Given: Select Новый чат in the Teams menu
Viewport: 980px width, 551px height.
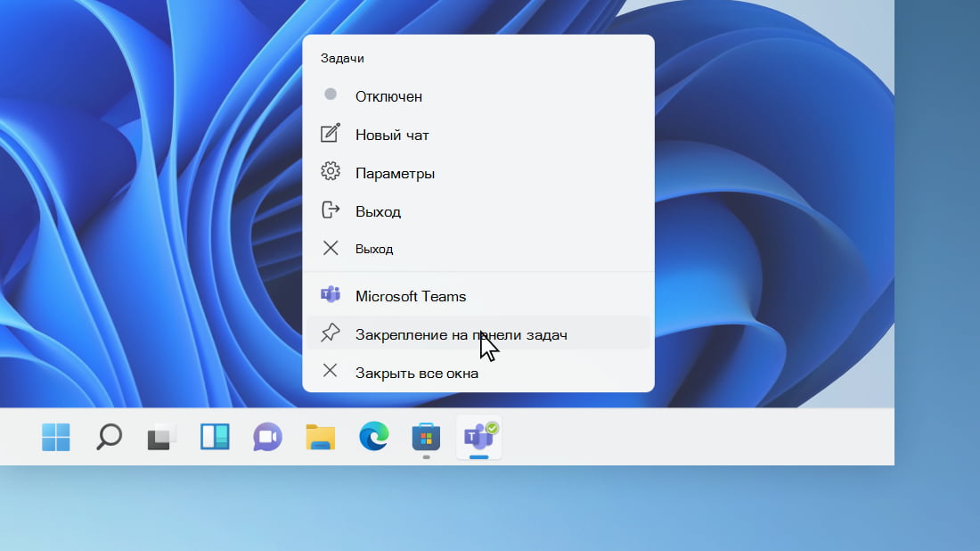Looking at the screenshot, I should [x=392, y=134].
